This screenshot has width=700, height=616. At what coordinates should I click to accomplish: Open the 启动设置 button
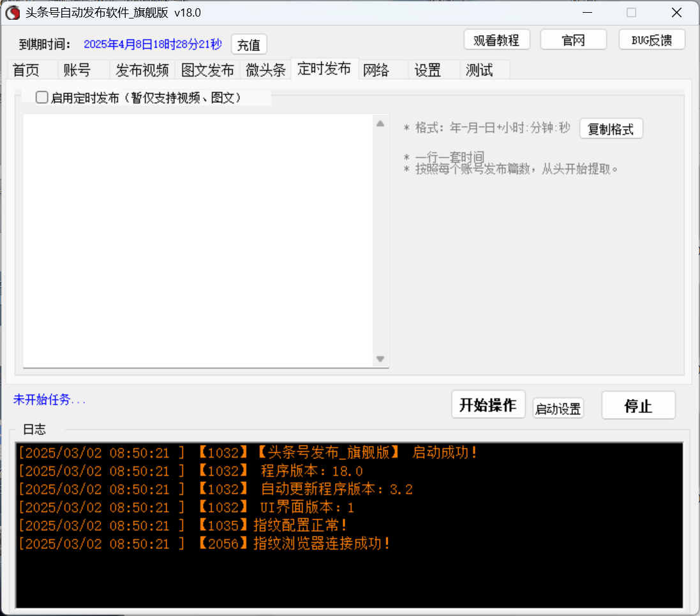pos(558,409)
